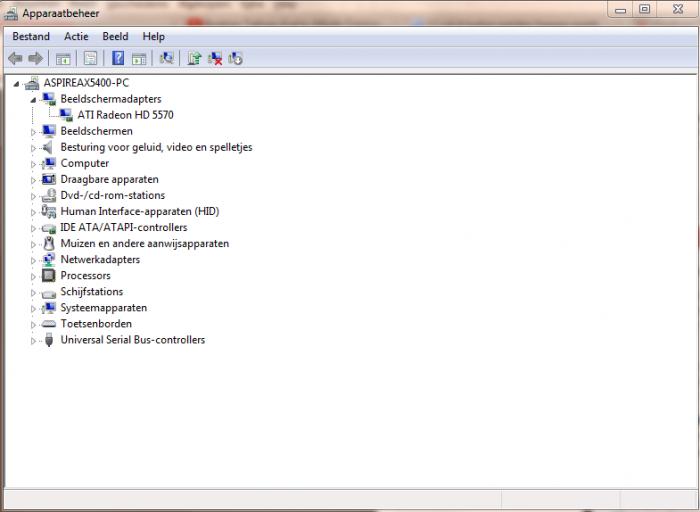Expand the Processors arrow
This screenshot has height=512, width=700.
(x=33, y=276)
